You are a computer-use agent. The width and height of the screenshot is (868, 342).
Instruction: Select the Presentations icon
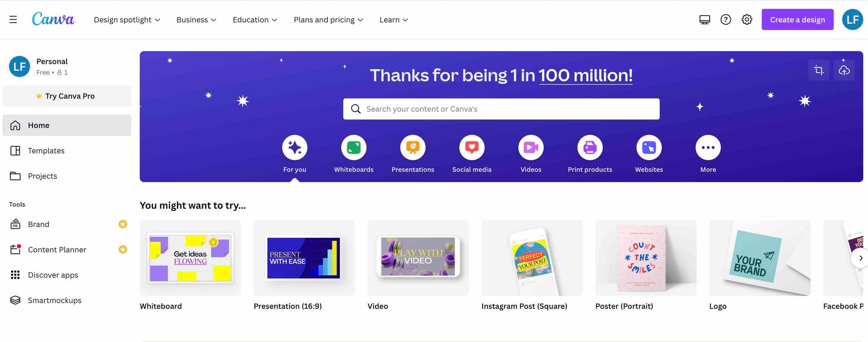(413, 148)
